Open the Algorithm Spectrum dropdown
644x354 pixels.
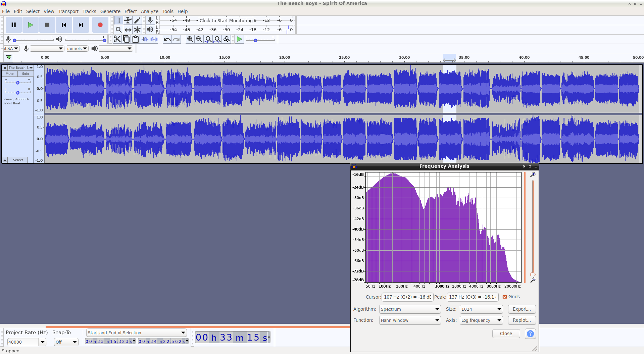[x=410, y=309]
